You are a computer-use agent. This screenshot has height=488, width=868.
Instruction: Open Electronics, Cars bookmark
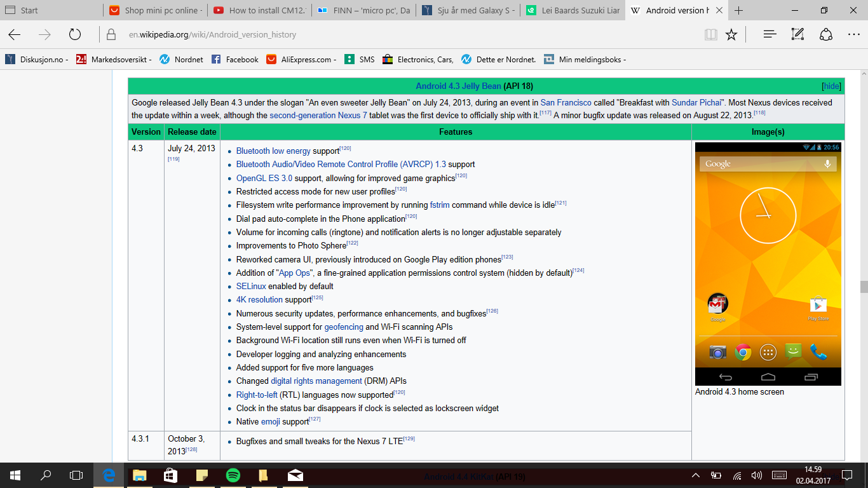(x=418, y=59)
